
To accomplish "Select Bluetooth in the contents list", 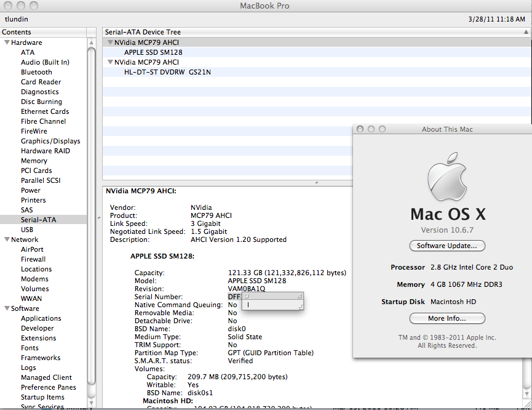I will point(36,72).
